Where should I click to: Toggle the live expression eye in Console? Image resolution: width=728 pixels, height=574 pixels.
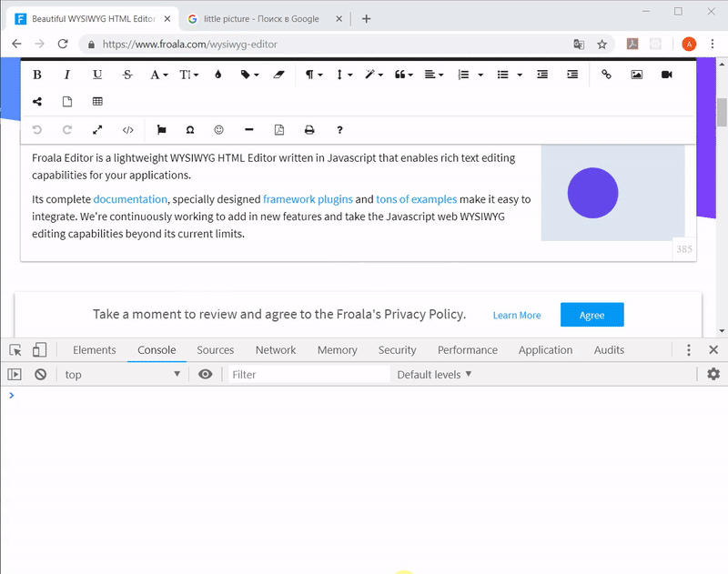click(206, 373)
